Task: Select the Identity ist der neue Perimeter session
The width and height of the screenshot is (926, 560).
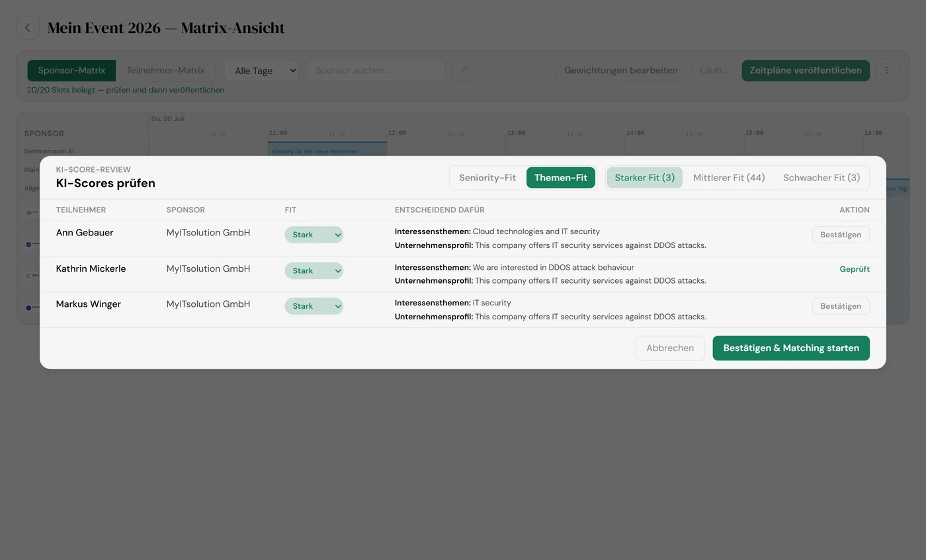Action: (x=327, y=149)
